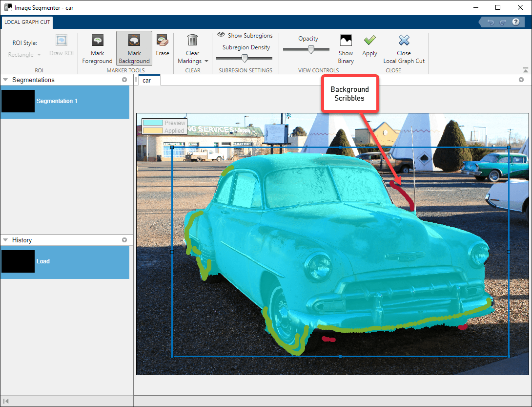Choose the Erase marker tool
This screenshot has height=407, width=532.
pyautogui.click(x=163, y=45)
